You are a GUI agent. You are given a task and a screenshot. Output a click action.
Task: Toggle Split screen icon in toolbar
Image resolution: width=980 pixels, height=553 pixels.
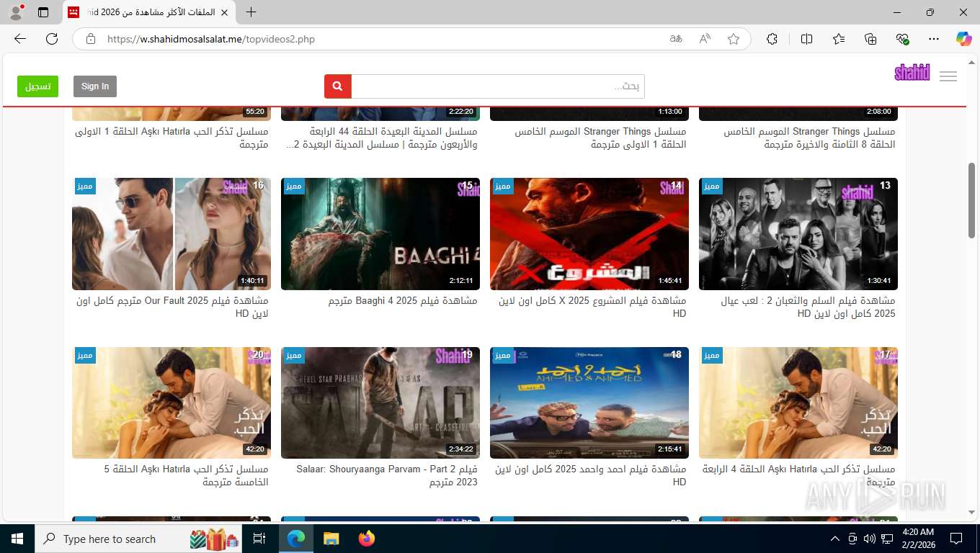click(806, 39)
